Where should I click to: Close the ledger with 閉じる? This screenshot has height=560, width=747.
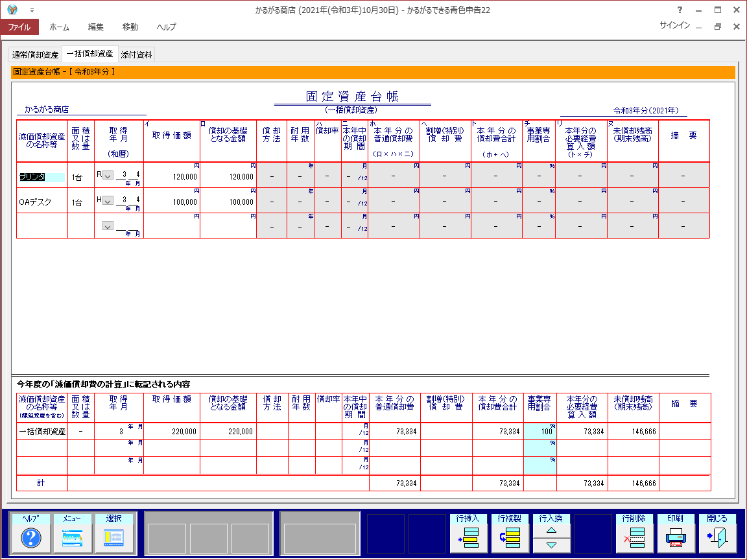(717, 533)
